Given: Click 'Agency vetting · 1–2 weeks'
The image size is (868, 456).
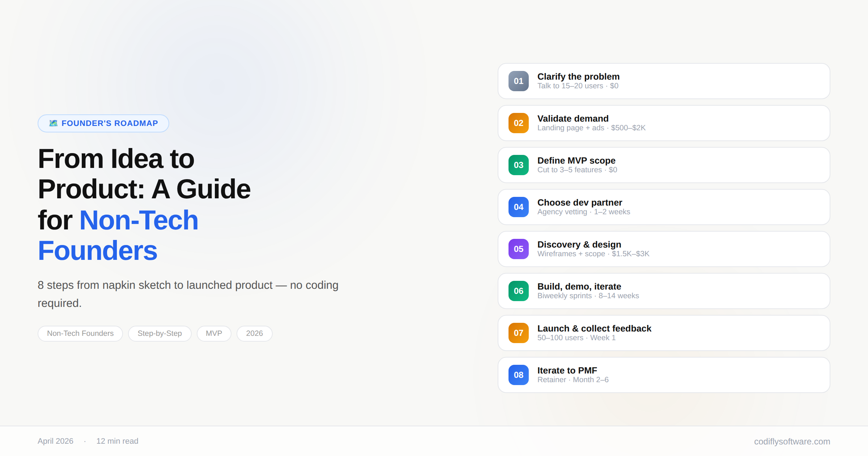Looking at the screenshot, I should click(584, 212).
